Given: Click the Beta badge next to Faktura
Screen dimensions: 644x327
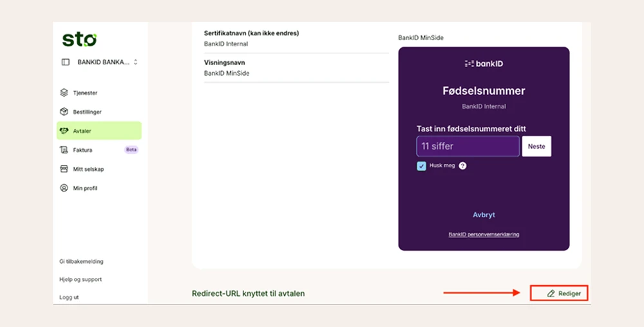Looking at the screenshot, I should pyautogui.click(x=131, y=150).
